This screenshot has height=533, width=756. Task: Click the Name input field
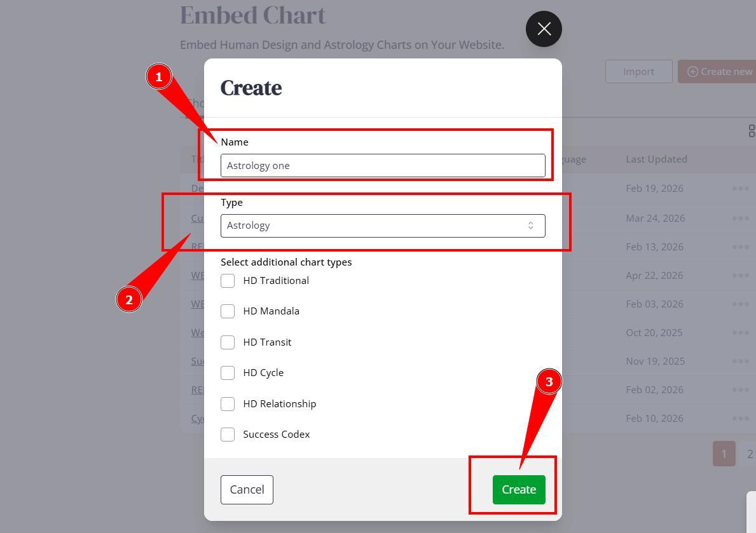[382, 166]
